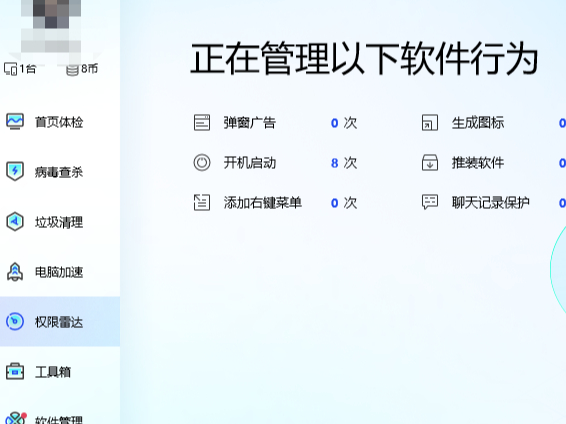
Task: Click the 弹窗广告 window icon
Action: click(x=202, y=122)
